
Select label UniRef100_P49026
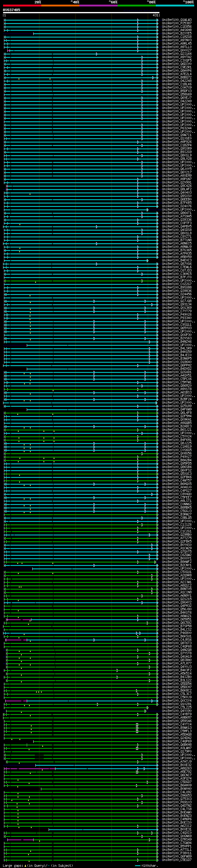177,314
